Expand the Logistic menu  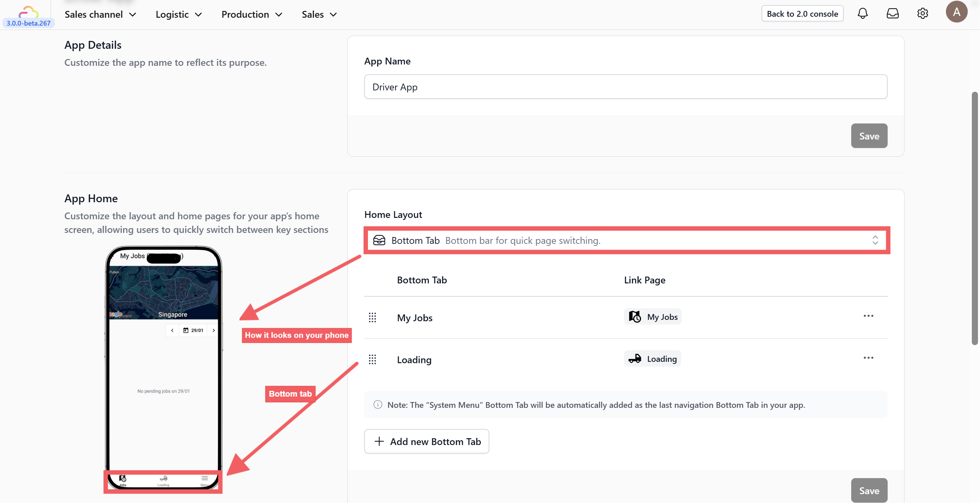pos(179,14)
